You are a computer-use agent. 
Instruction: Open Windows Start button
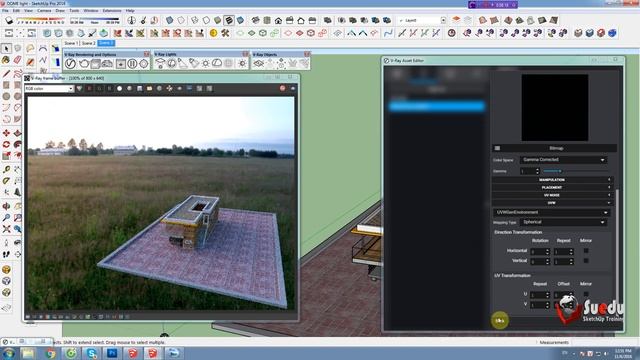pyautogui.click(x=9, y=353)
